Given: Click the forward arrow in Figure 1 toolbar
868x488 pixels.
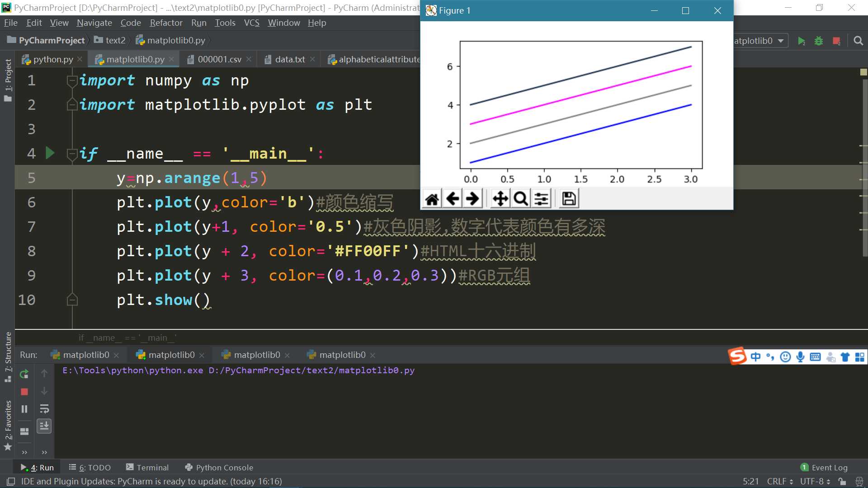Looking at the screenshot, I should click(x=472, y=199).
